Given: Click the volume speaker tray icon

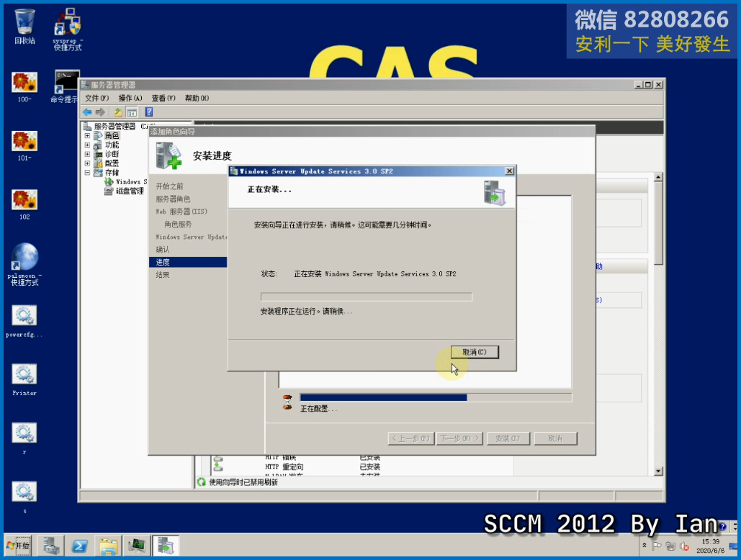Looking at the screenshot, I should pos(684,546).
